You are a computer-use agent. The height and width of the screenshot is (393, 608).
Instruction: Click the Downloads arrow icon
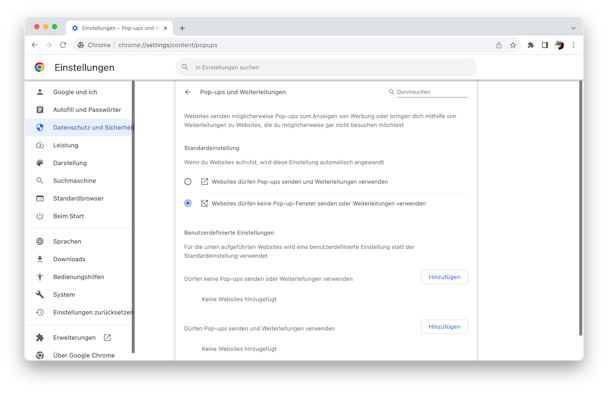tap(40, 259)
